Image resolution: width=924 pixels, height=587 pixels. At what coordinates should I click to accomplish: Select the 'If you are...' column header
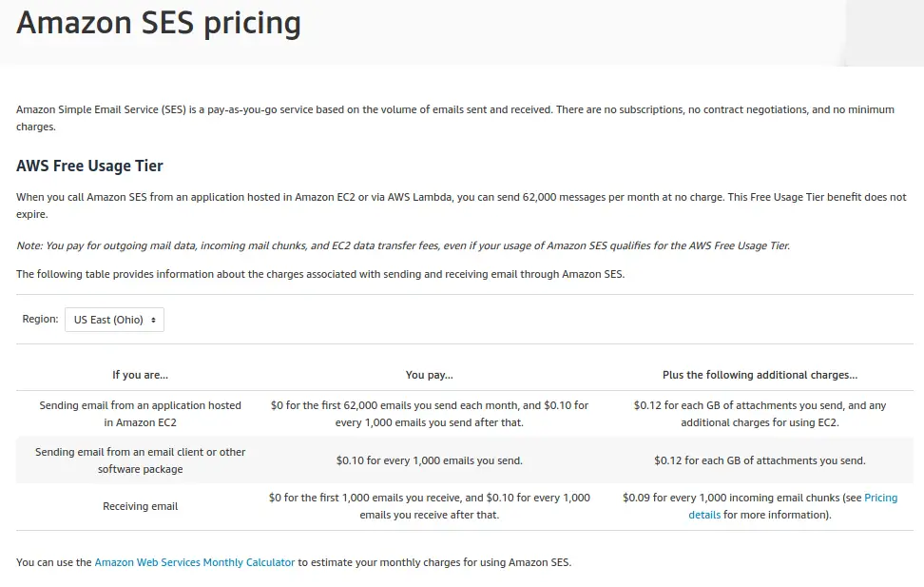coord(141,375)
